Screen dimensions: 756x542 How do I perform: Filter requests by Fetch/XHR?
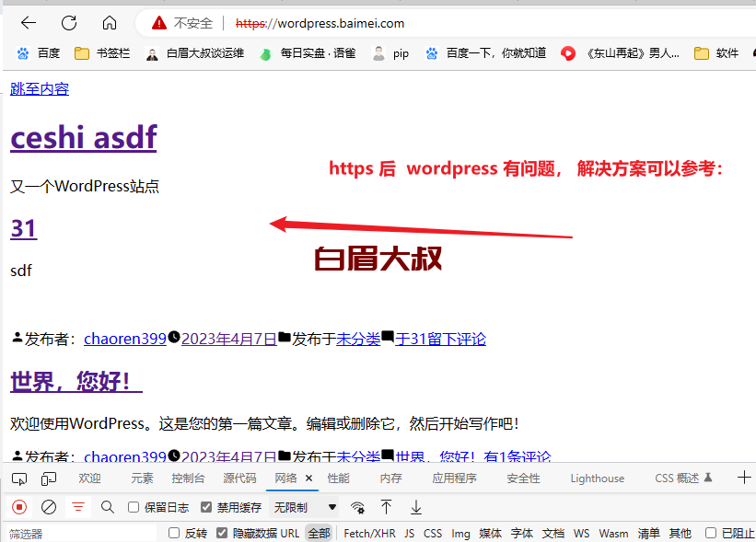click(369, 534)
